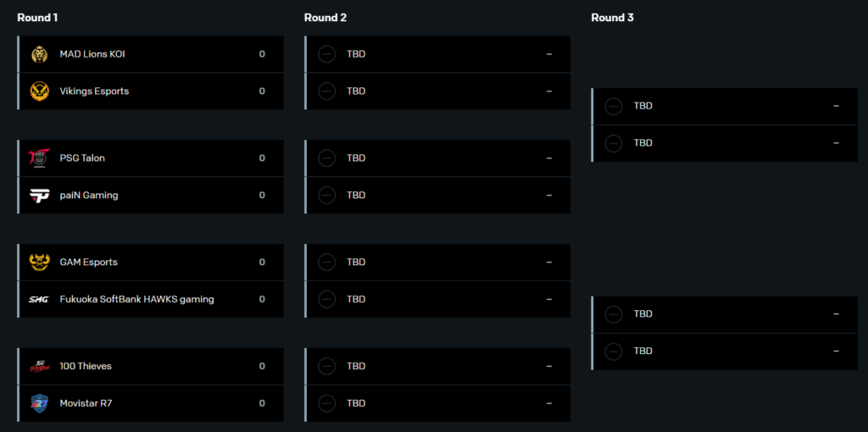Click the Vikings Esports team logo
The width and height of the screenshot is (868, 432).
[x=39, y=91]
